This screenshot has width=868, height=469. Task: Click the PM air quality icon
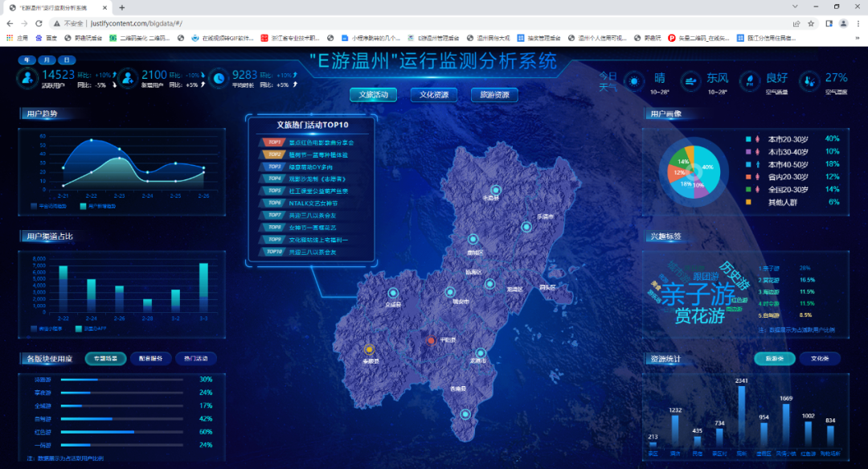(x=750, y=81)
